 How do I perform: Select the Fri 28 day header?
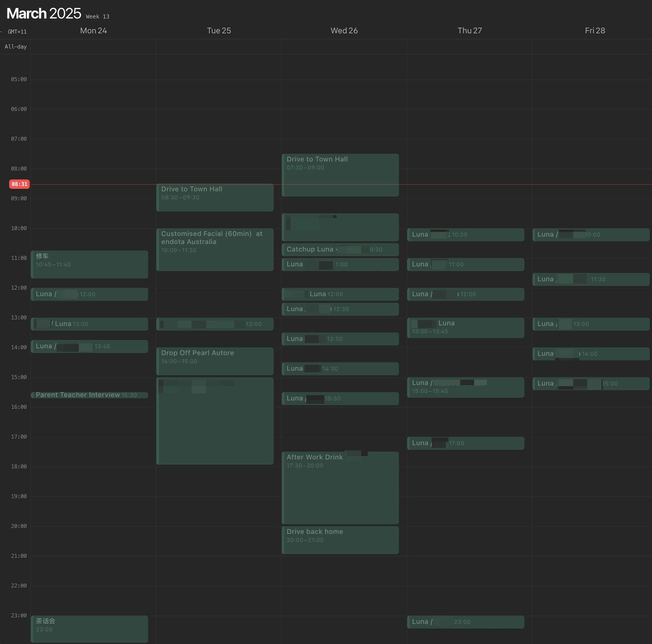(x=595, y=31)
